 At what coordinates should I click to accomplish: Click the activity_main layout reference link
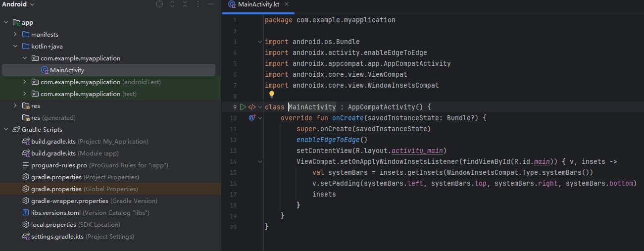pyautogui.click(x=418, y=151)
